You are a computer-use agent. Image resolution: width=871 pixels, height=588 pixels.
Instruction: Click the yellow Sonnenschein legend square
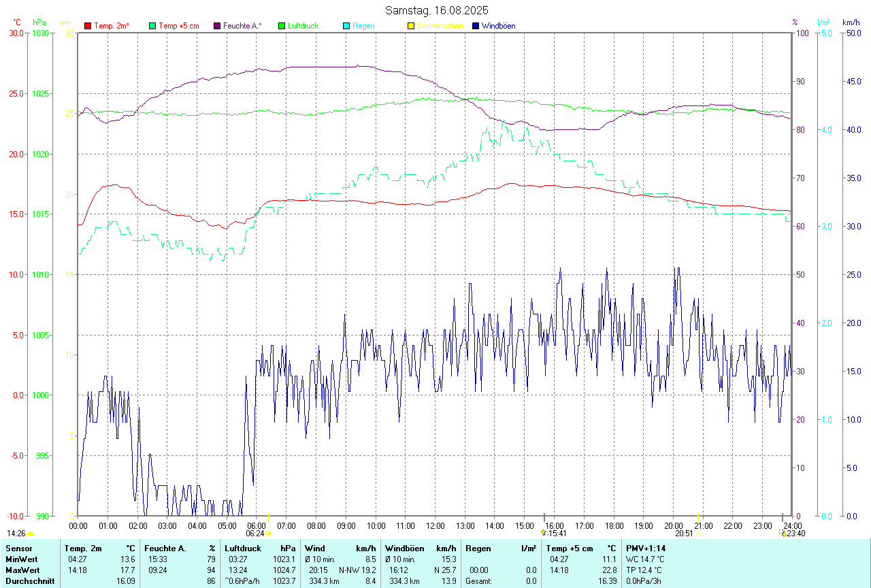point(411,26)
